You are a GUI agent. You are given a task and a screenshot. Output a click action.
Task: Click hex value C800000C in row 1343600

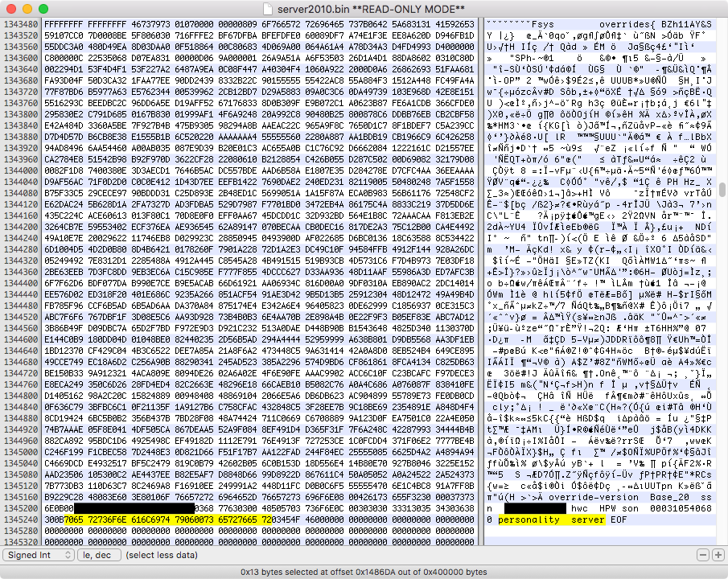click(x=64, y=58)
